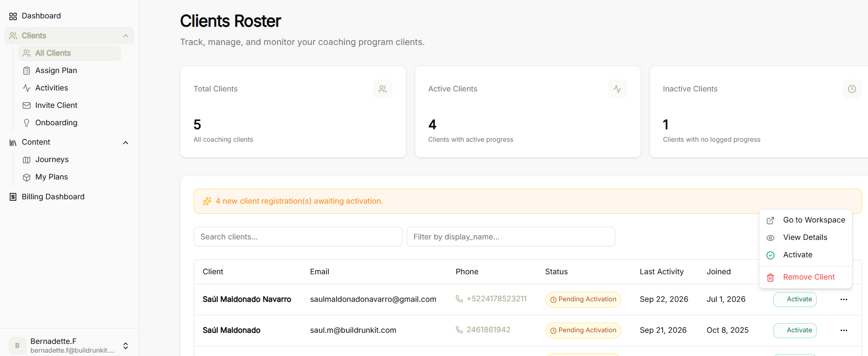Click the Active Clients card activity icon
Screen dimensions: 868x356
click(x=617, y=89)
